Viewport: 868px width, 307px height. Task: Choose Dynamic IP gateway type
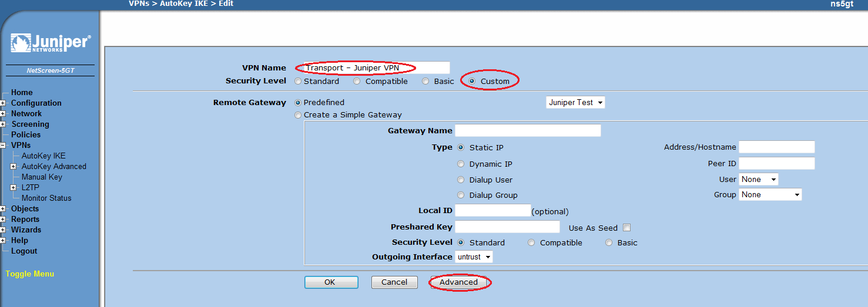[x=461, y=164]
